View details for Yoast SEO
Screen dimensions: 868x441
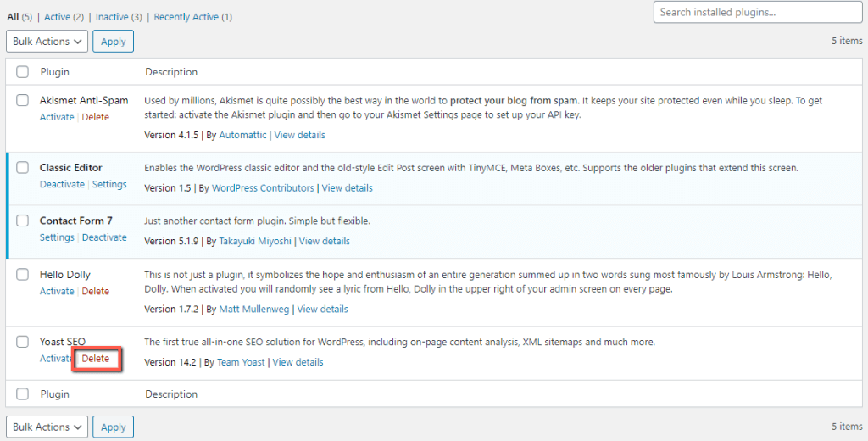click(x=298, y=362)
